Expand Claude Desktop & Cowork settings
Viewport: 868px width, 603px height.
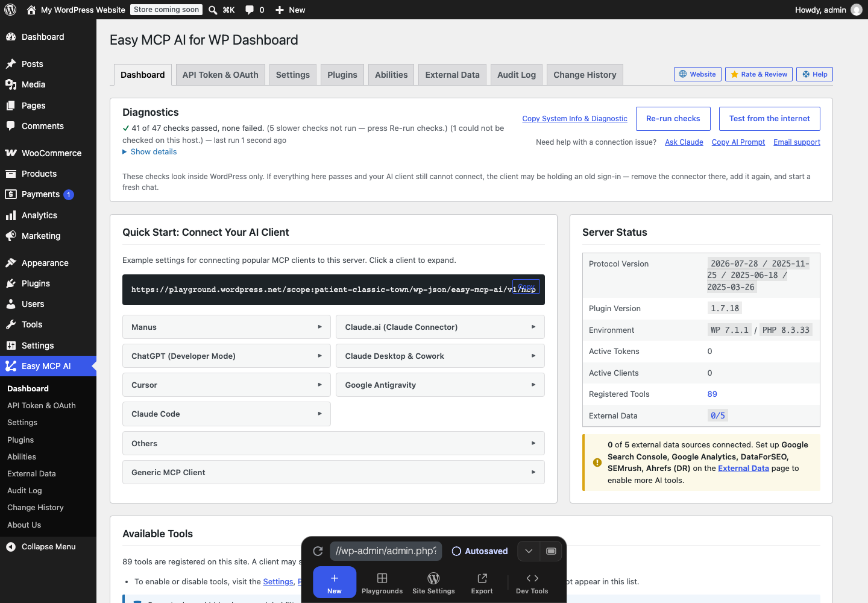[x=440, y=356]
